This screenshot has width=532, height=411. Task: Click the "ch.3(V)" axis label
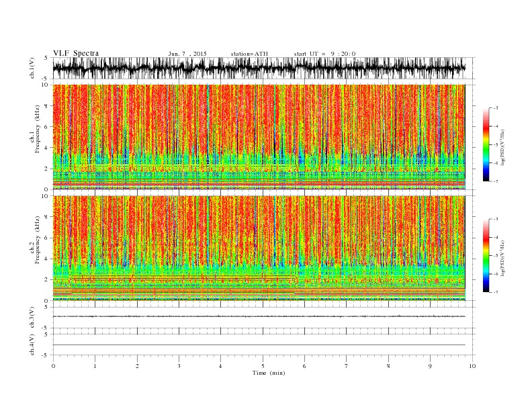coord(32,318)
